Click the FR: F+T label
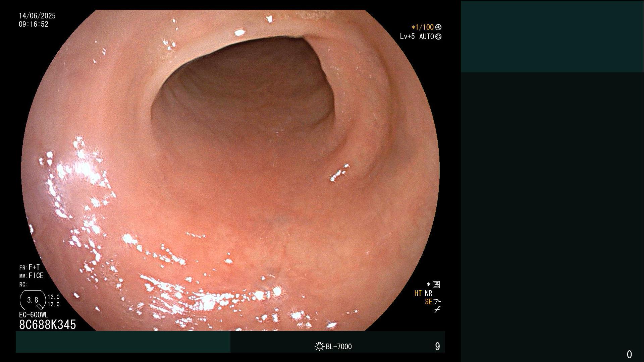The image size is (644, 362). point(30,267)
